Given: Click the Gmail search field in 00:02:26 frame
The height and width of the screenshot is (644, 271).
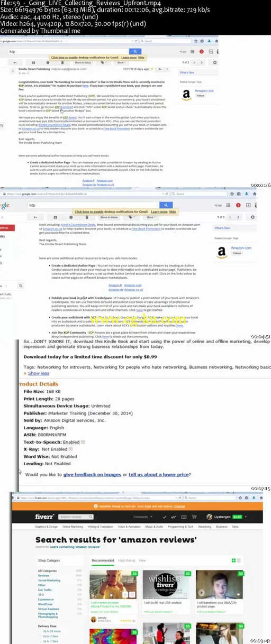Looking at the screenshot, I should [x=69, y=51].
